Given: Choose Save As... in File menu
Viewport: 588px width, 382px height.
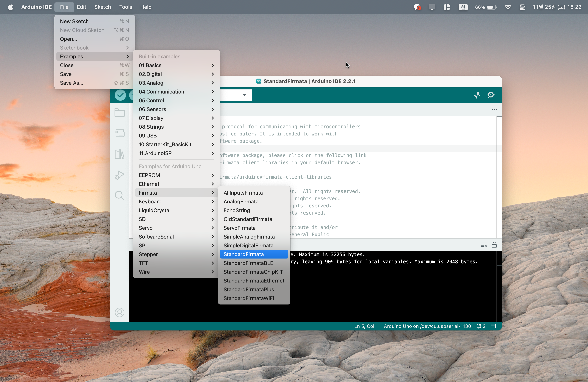Looking at the screenshot, I should point(71,83).
